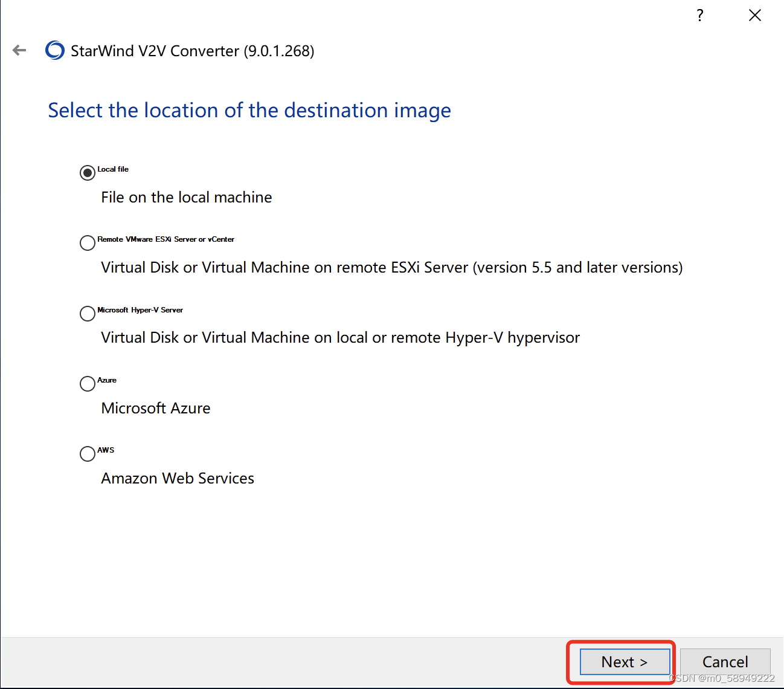
Task: Click the 'Select the location' heading
Action: 249,111
